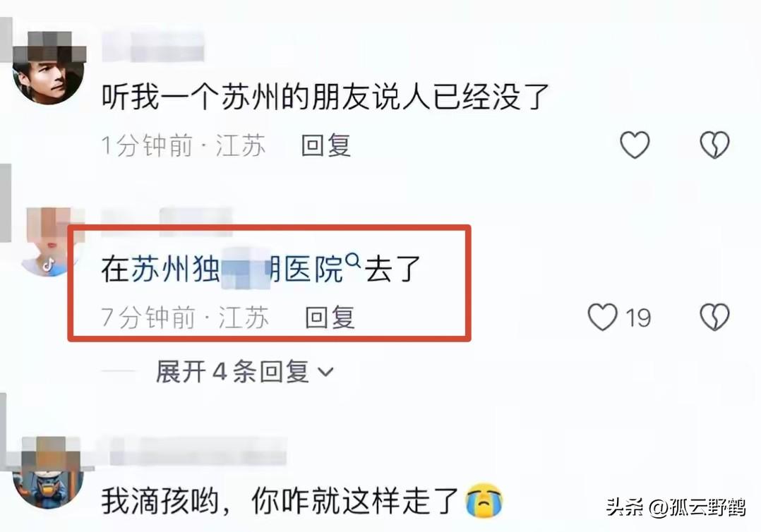This screenshot has width=761, height=532.
Task: Reply to the 7分钟前 comment
Action: pos(330,318)
